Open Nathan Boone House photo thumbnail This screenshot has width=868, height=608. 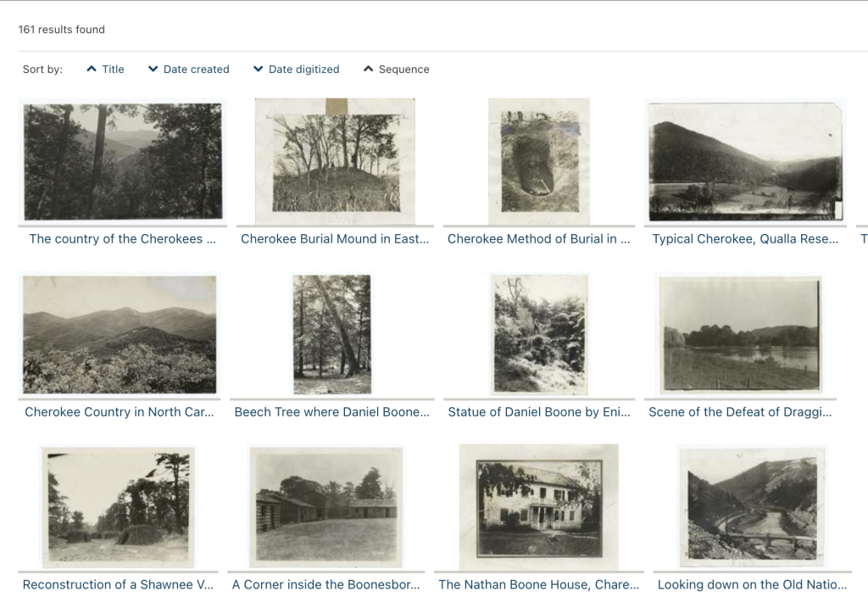[x=539, y=507]
